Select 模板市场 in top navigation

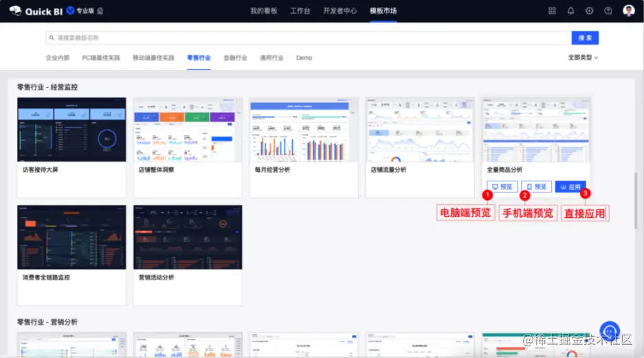[384, 11]
